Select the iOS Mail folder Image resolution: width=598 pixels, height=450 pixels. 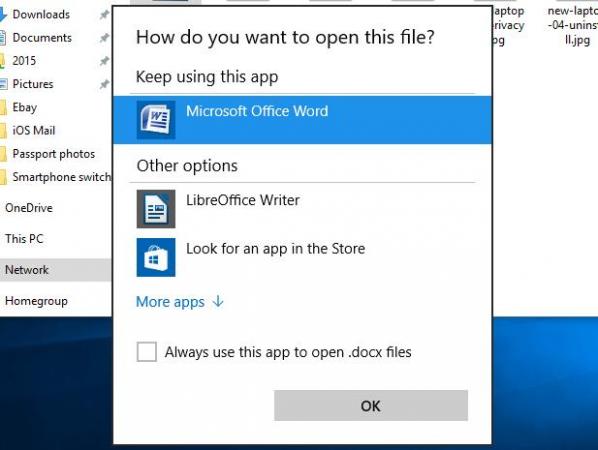tap(34, 131)
